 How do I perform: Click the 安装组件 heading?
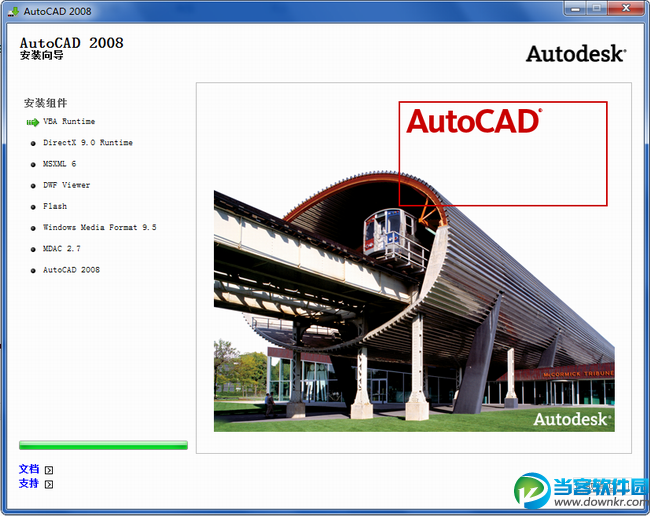(x=45, y=103)
